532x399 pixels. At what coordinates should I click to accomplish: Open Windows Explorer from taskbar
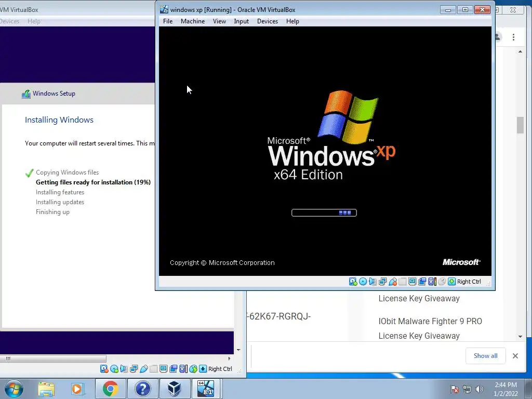[x=46, y=389]
